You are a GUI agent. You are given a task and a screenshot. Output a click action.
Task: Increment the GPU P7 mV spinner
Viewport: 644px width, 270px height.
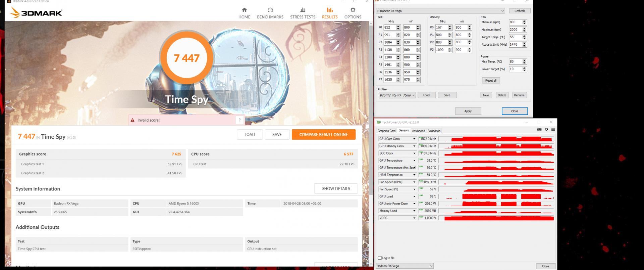point(418,79)
